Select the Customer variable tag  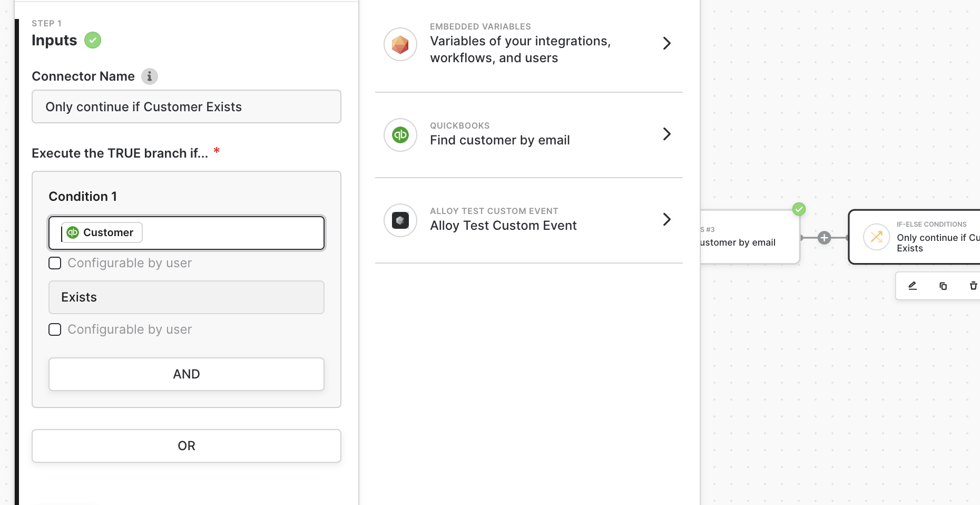pos(102,232)
